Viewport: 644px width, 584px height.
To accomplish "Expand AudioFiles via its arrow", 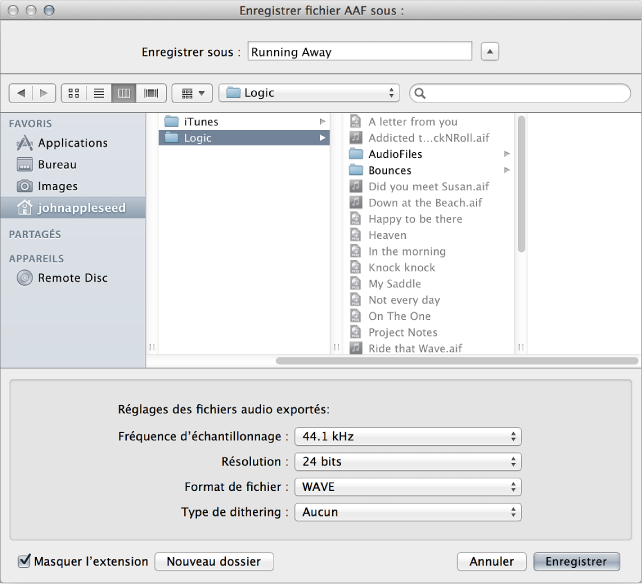I will 507,154.
